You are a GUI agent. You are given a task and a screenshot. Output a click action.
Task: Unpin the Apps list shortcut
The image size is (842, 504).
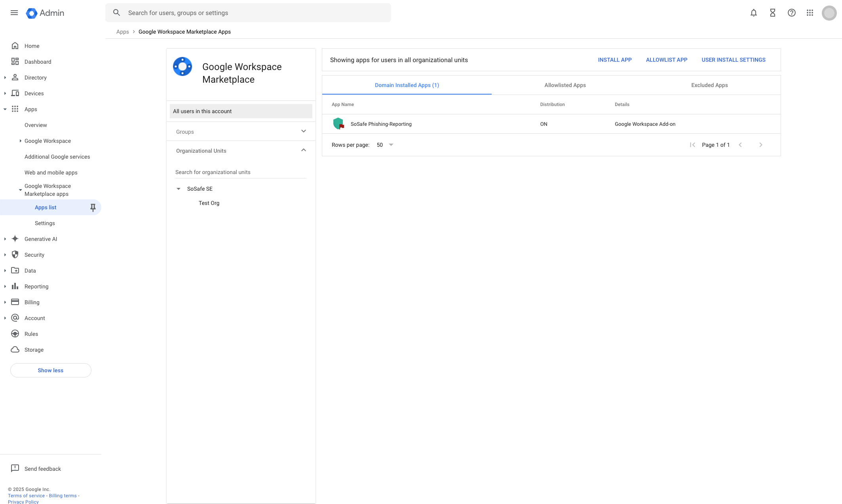(x=93, y=207)
